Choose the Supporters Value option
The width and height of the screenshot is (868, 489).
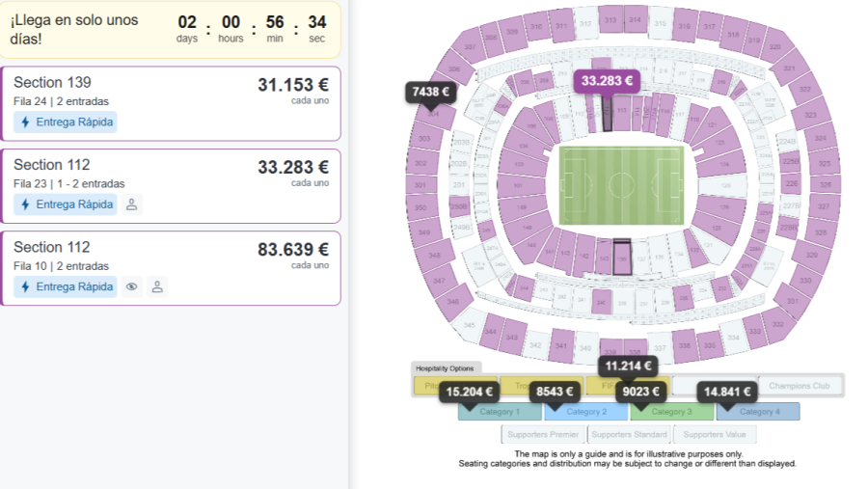pyautogui.click(x=715, y=435)
